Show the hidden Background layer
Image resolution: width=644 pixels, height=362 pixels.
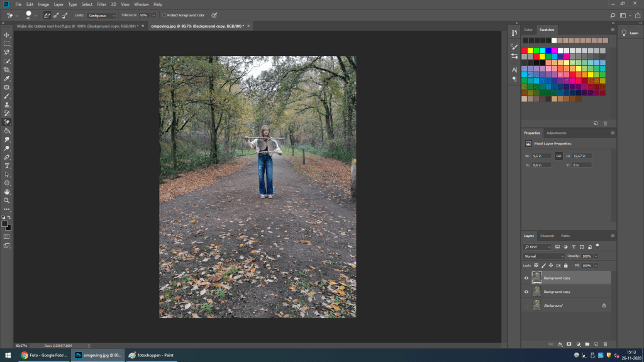[x=526, y=305]
